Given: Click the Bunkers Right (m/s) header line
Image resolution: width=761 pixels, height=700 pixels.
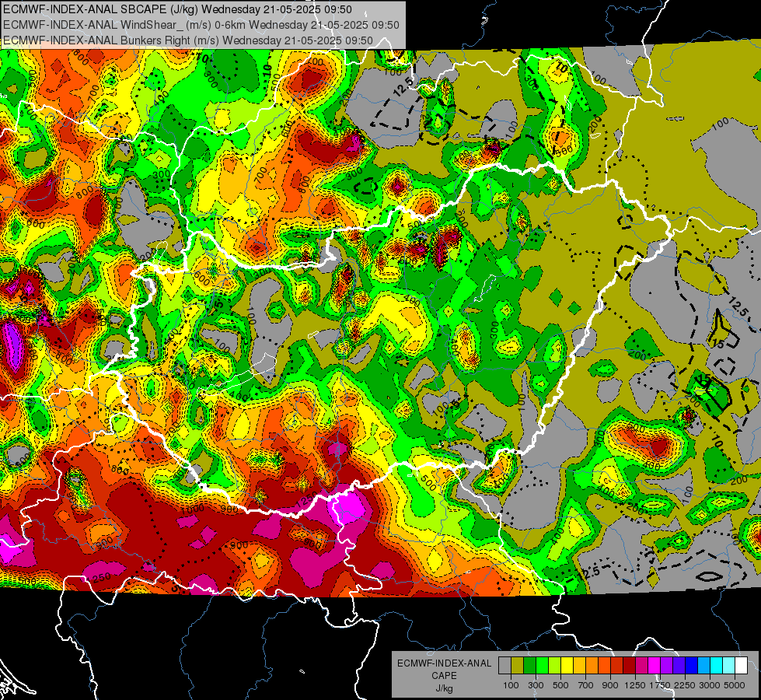Looking at the screenshot, I should [x=188, y=40].
